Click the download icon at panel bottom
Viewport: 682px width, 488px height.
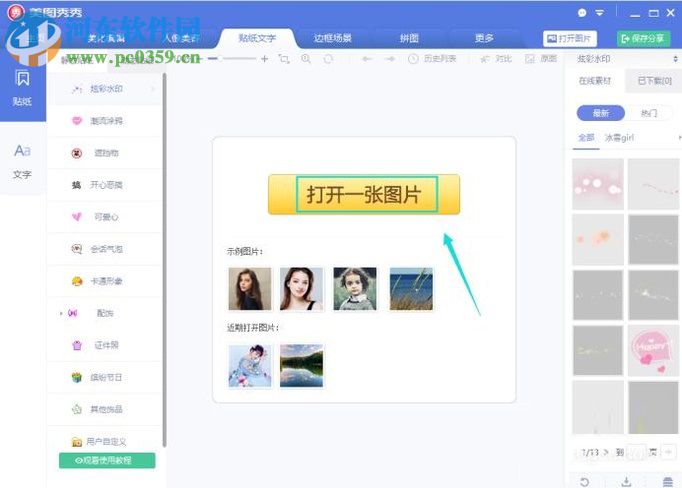point(626,481)
